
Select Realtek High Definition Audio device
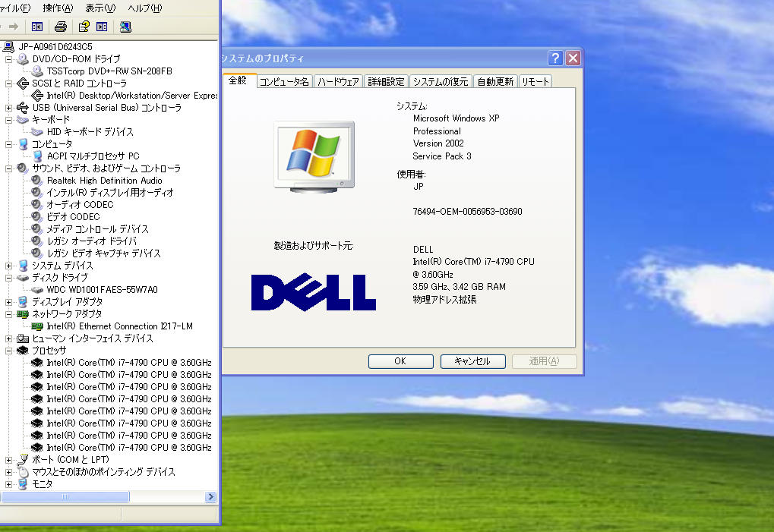click(104, 181)
